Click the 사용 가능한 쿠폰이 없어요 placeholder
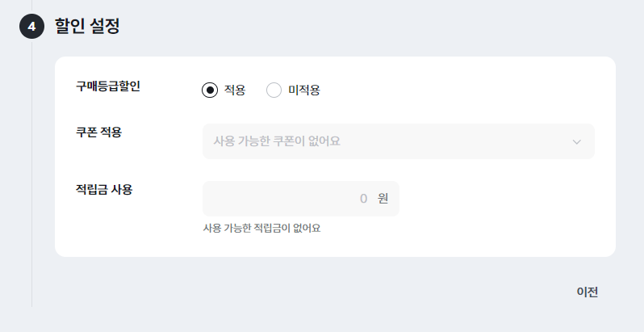Image resolution: width=644 pixels, height=332 pixels. (x=277, y=141)
